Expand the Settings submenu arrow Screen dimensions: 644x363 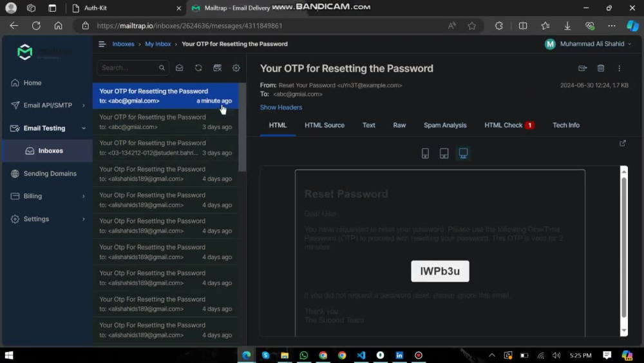(x=84, y=219)
